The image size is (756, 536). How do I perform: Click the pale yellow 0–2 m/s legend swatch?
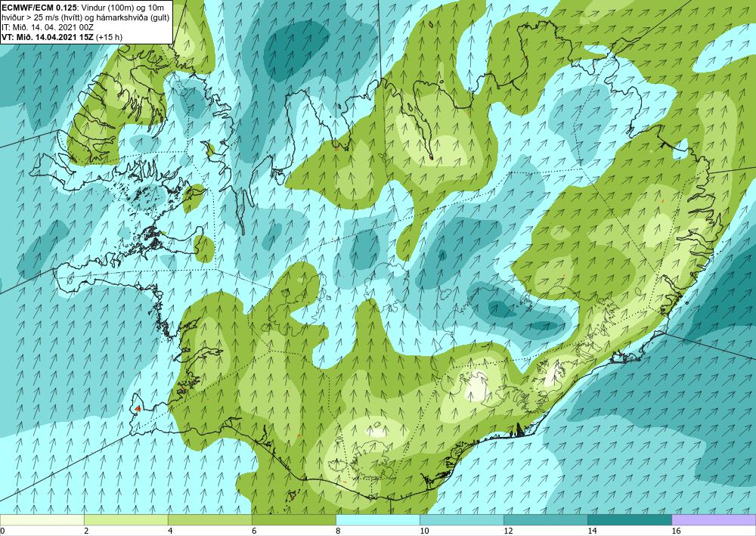[x=42, y=520]
